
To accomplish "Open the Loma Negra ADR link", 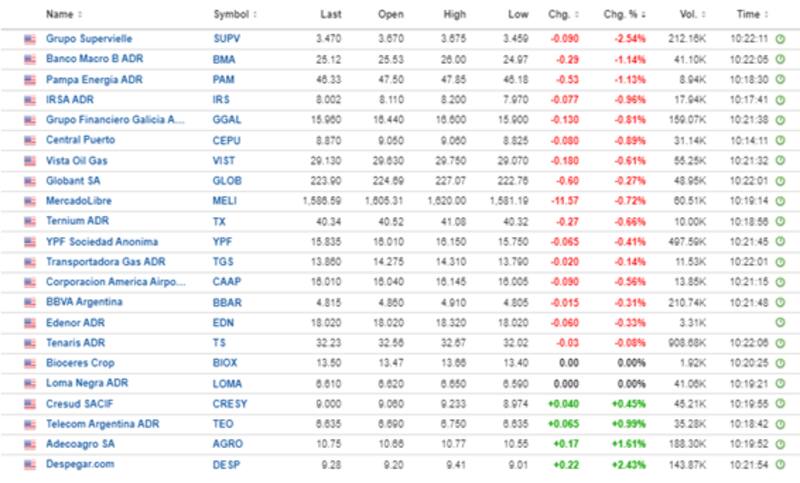I will tap(87, 383).
